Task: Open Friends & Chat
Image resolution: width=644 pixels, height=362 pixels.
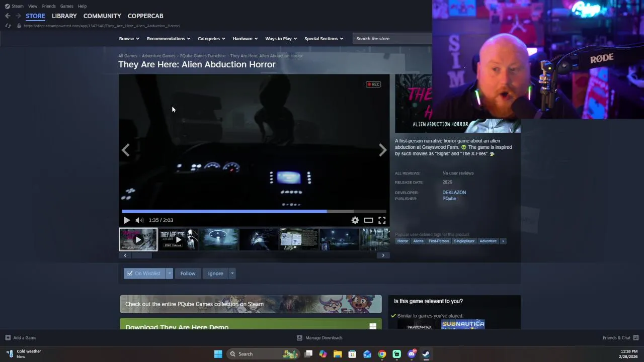Action: click(x=620, y=338)
